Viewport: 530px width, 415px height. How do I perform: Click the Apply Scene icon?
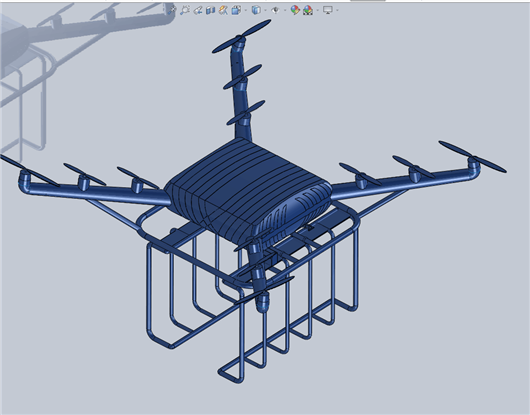[308, 10]
